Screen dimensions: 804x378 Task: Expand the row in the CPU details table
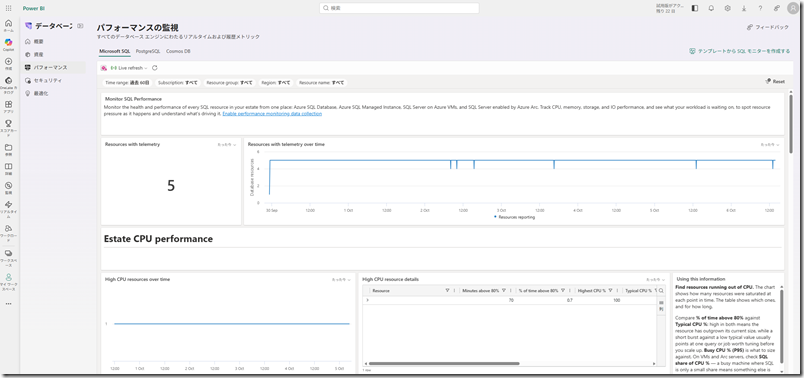[367, 300]
